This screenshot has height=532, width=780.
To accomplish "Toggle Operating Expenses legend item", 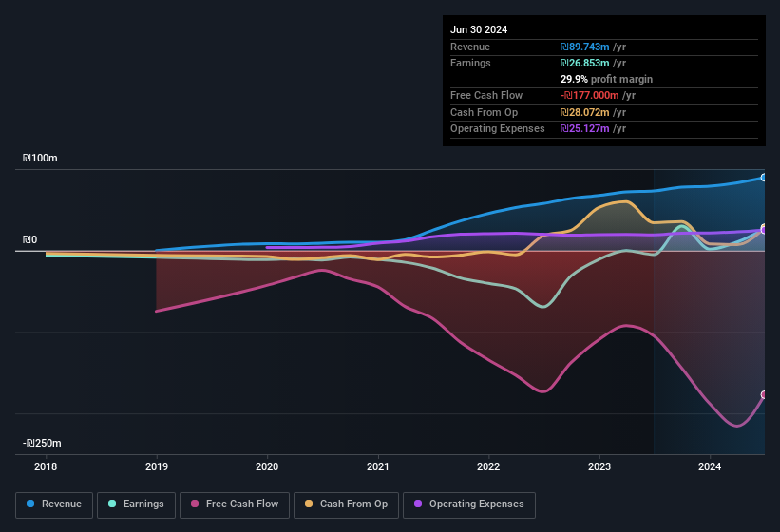I will click(468, 504).
